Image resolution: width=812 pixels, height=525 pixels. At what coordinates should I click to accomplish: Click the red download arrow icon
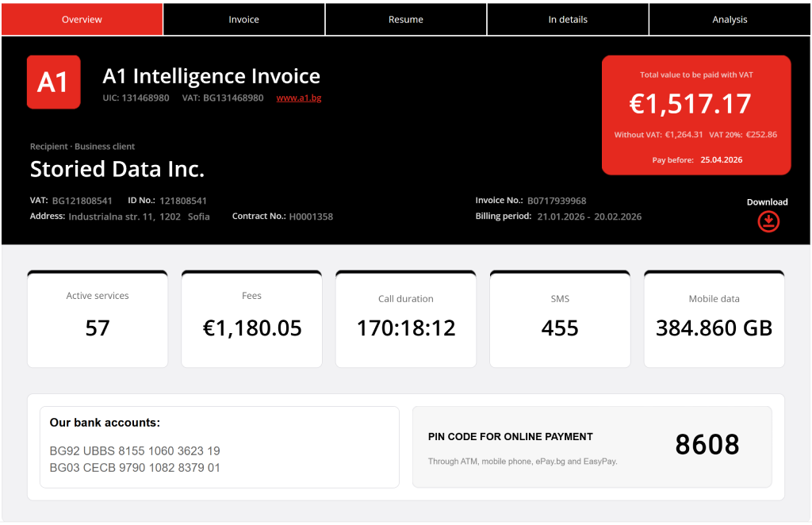[x=768, y=221]
